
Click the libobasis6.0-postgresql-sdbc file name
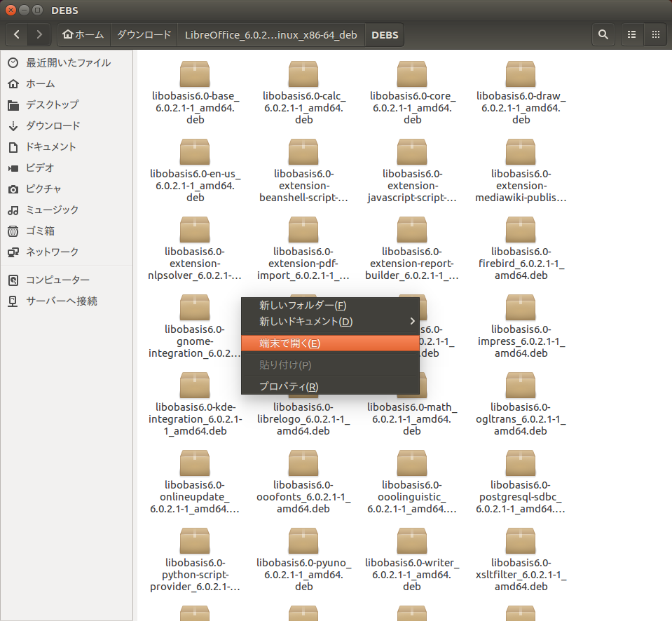click(521, 497)
